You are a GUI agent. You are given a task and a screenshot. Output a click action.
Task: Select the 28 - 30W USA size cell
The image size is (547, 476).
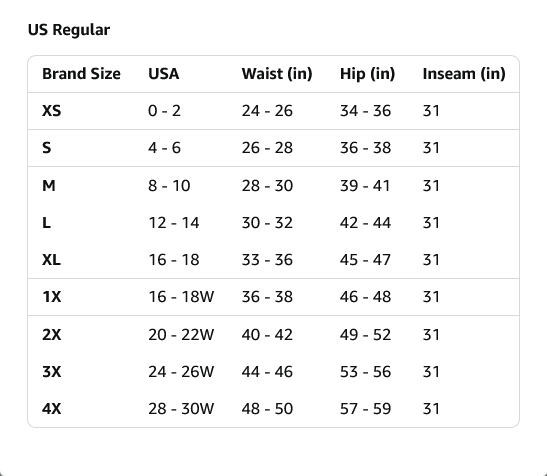pyautogui.click(x=181, y=409)
